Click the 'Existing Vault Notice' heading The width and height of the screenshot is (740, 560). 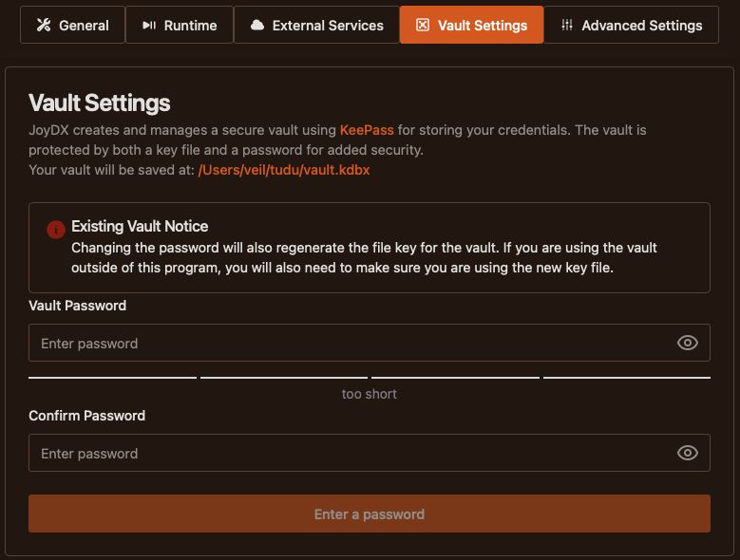point(140,226)
